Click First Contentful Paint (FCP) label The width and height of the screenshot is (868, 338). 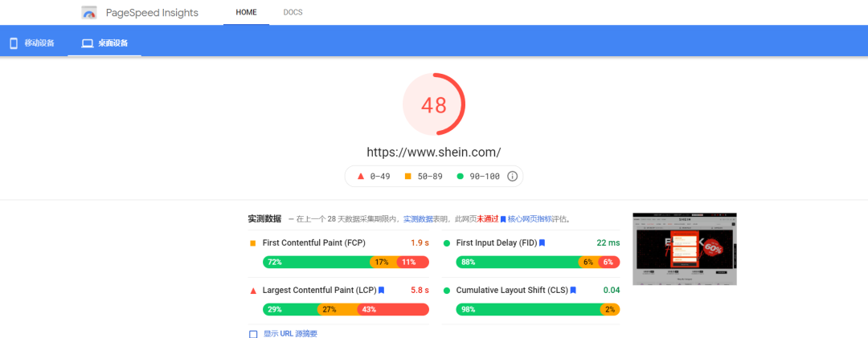coord(314,242)
